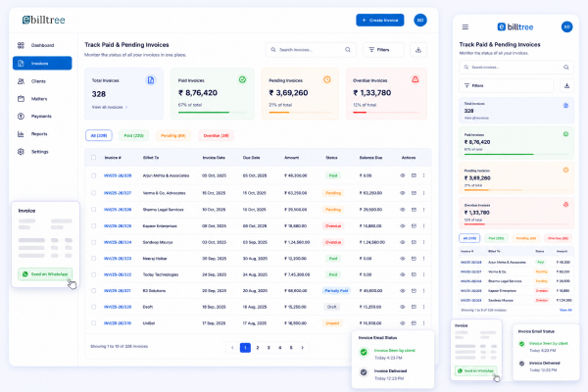Click Send on WhatsApp on the desktop invoice card

[x=45, y=274]
